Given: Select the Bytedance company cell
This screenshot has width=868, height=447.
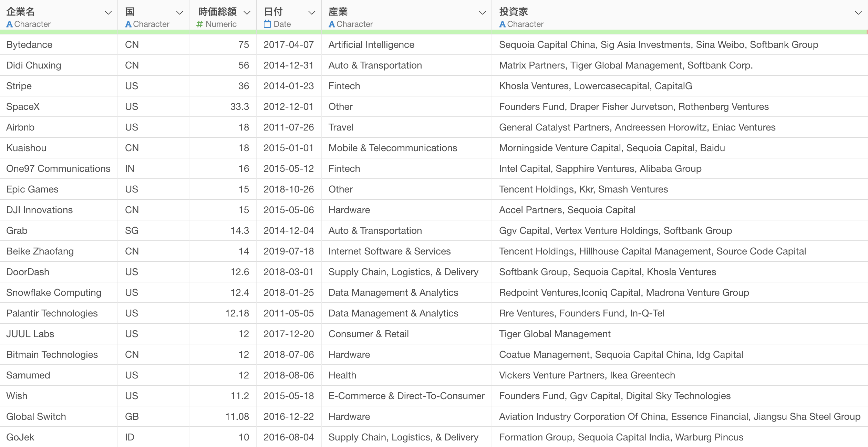Looking at the screenshot, I should (59, 45).
